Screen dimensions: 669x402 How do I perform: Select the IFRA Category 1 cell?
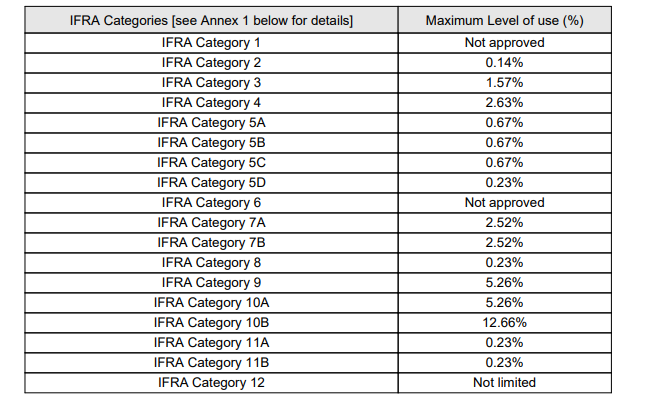click(x=209, y=43)
